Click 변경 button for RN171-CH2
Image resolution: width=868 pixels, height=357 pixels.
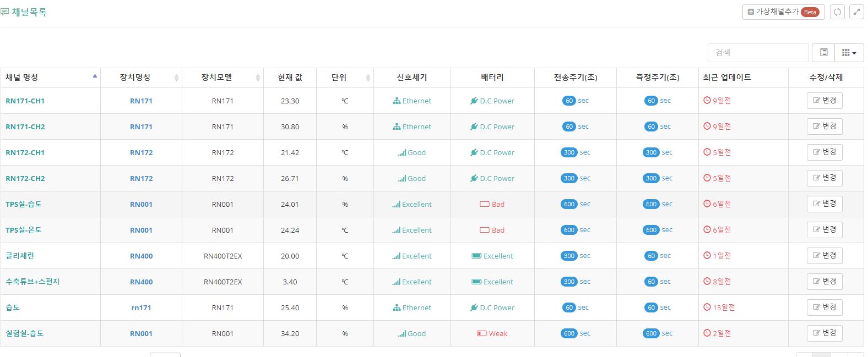824,127
